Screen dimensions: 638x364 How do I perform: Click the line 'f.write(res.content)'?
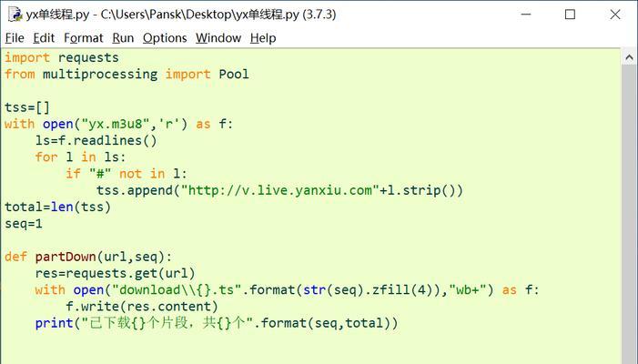point(142,307)
